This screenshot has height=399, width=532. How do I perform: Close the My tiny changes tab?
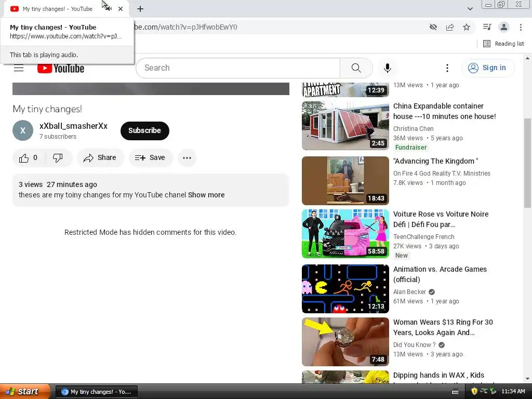click(x=121, y=9)
